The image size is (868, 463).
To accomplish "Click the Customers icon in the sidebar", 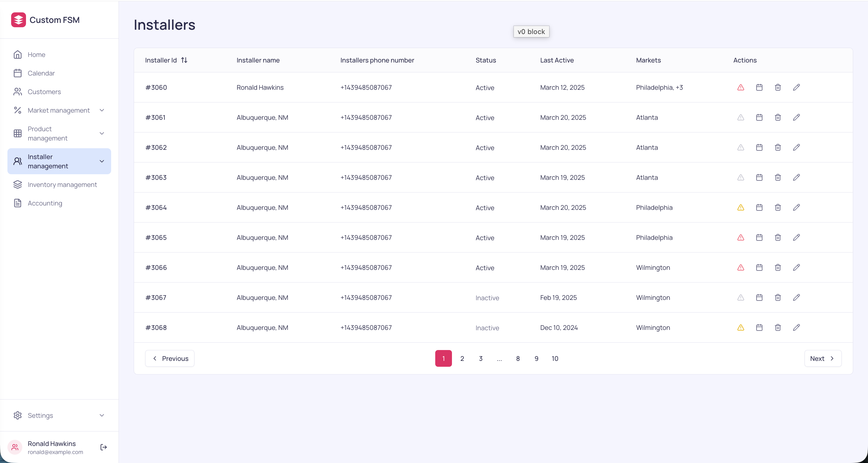I will pos(18,92).
